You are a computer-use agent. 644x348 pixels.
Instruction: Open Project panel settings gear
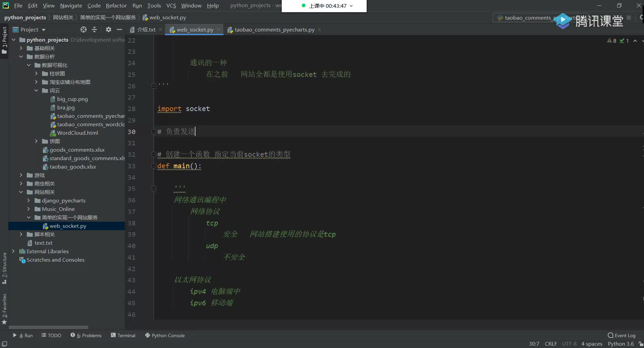[108, 29]
